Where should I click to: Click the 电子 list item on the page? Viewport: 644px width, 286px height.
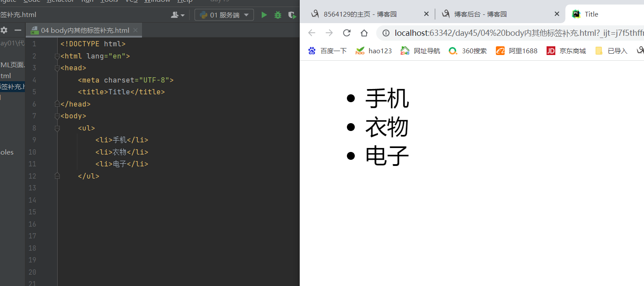coord(387,155)
